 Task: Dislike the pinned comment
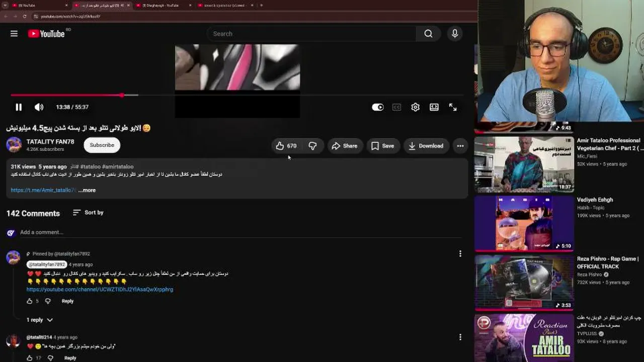click(48, 301)
